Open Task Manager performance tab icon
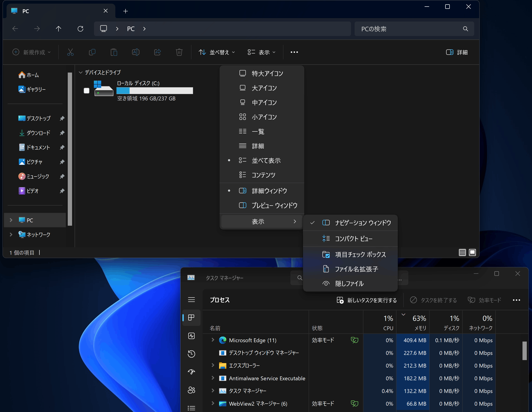The height and width of the screenshot is (412, 532). pyautogui.click(x=191, y=336)
